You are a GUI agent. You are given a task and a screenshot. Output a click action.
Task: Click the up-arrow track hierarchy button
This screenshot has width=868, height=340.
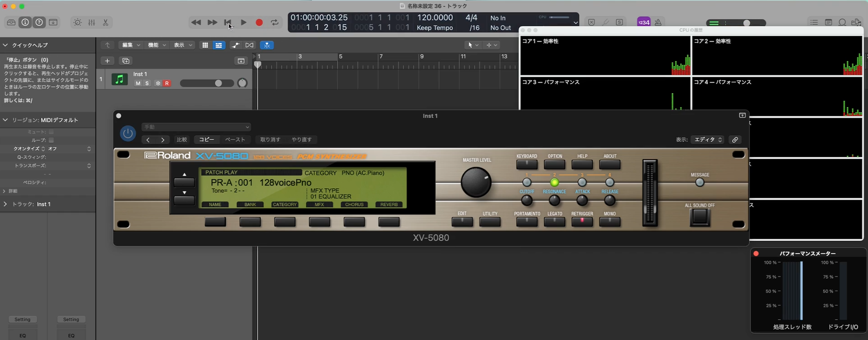tap(107, 45)
